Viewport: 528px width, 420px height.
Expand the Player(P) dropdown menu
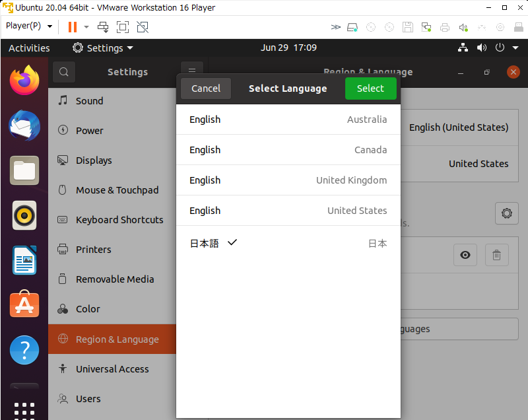tap(29, 26)
